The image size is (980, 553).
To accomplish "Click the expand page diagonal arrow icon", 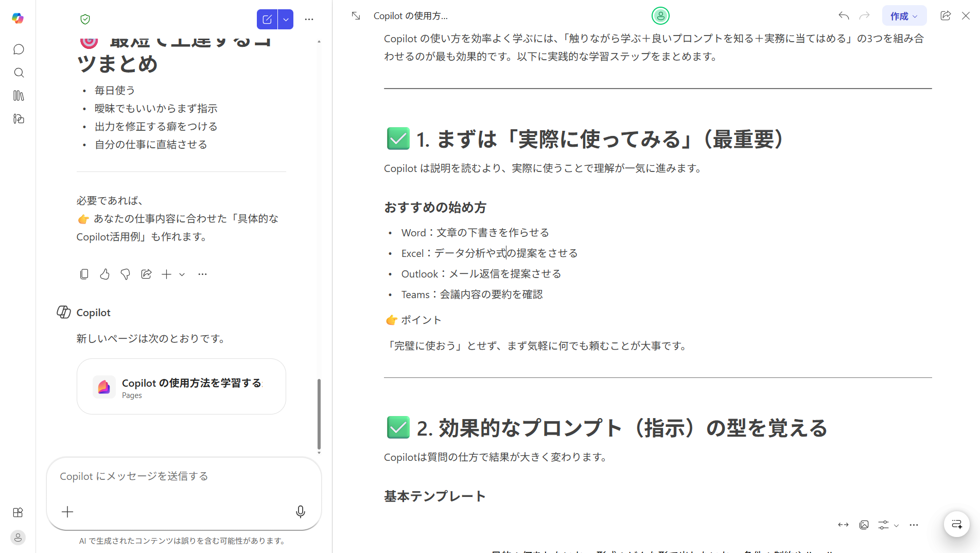I will (x=356, y=16).
